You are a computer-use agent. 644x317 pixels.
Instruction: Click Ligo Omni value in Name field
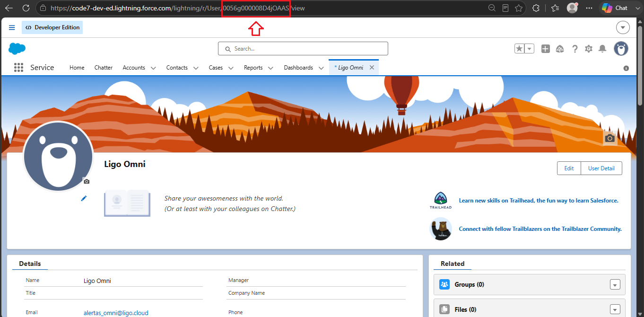click(x=97, y=281)
